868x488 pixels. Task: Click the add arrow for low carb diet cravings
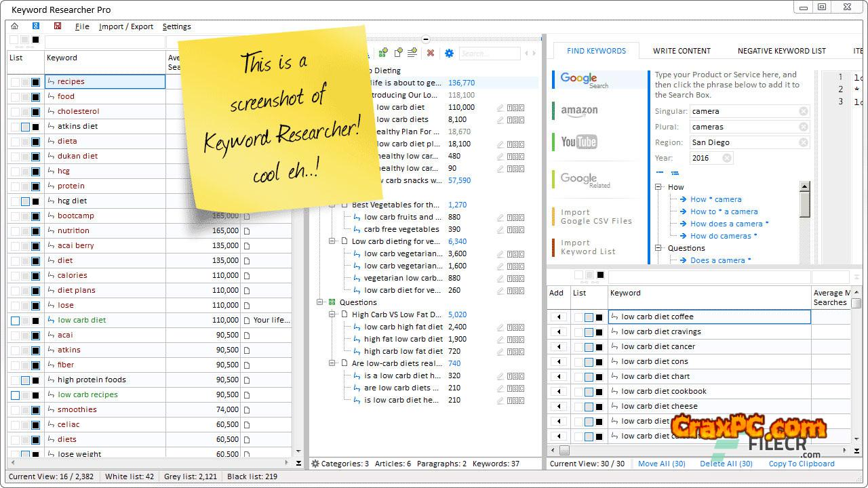559,332
